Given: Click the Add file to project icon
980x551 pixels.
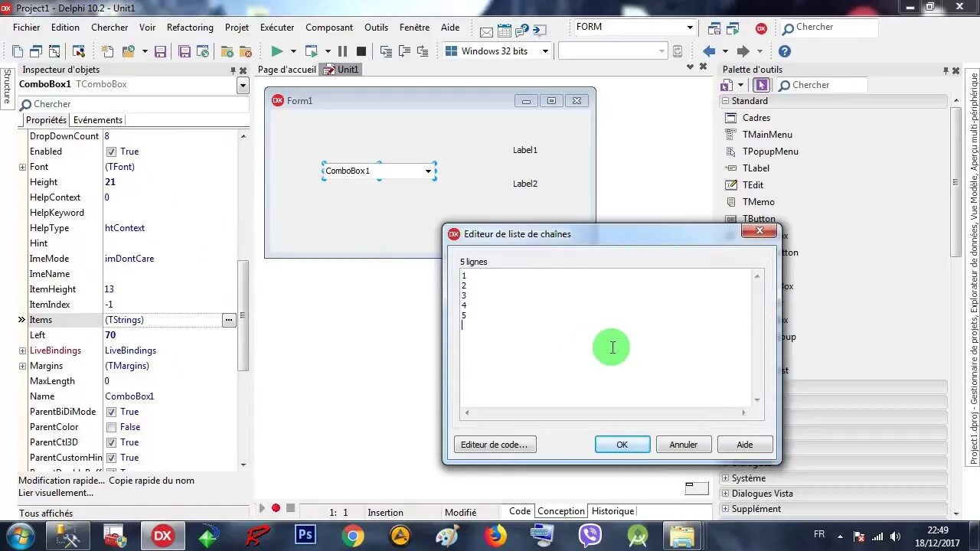Looking at the screenshot, I should point(227,51).
